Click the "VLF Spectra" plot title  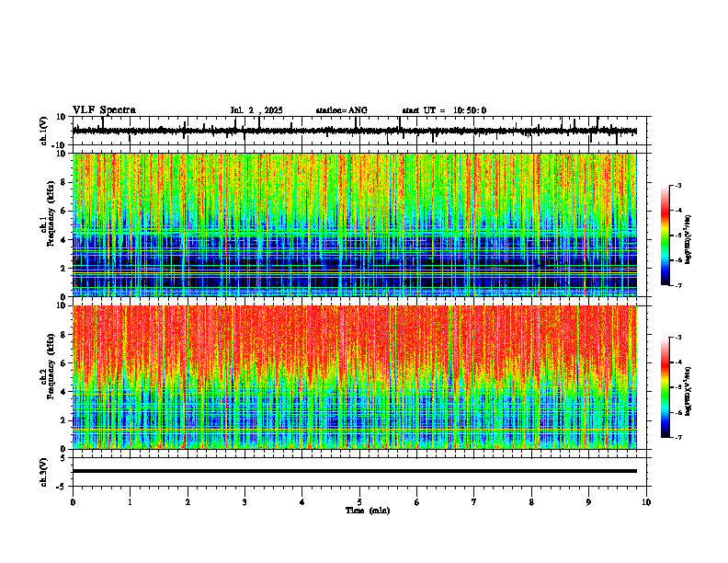point(104,110)
